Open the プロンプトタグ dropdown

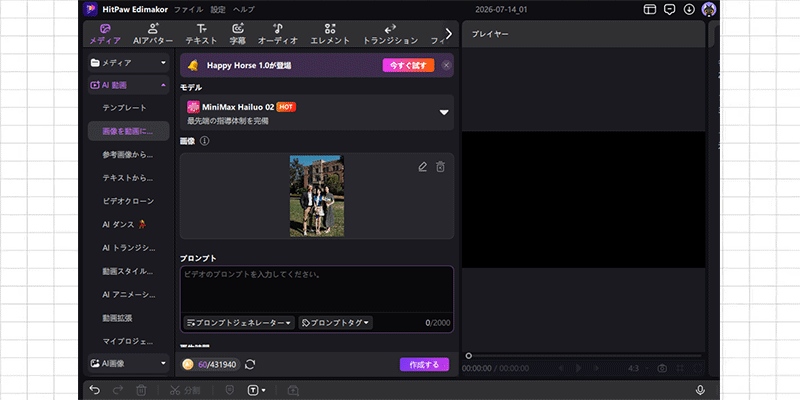point(335,322)
